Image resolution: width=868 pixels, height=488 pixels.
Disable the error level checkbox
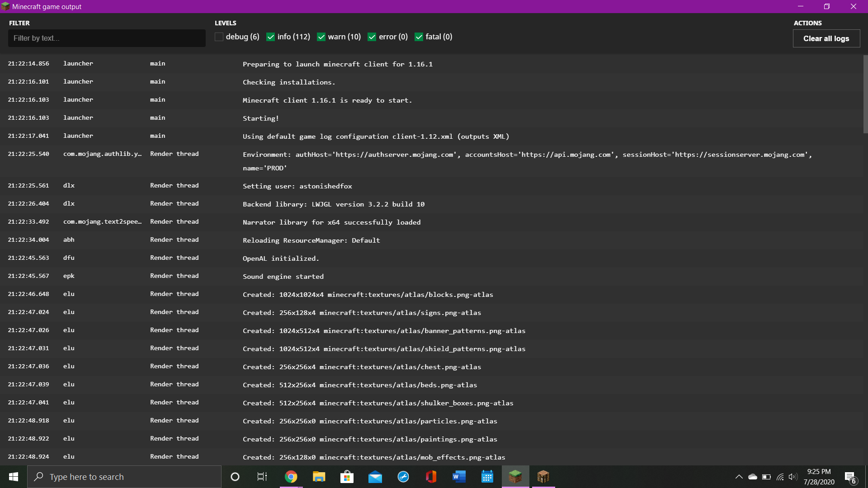pos(372,37)
